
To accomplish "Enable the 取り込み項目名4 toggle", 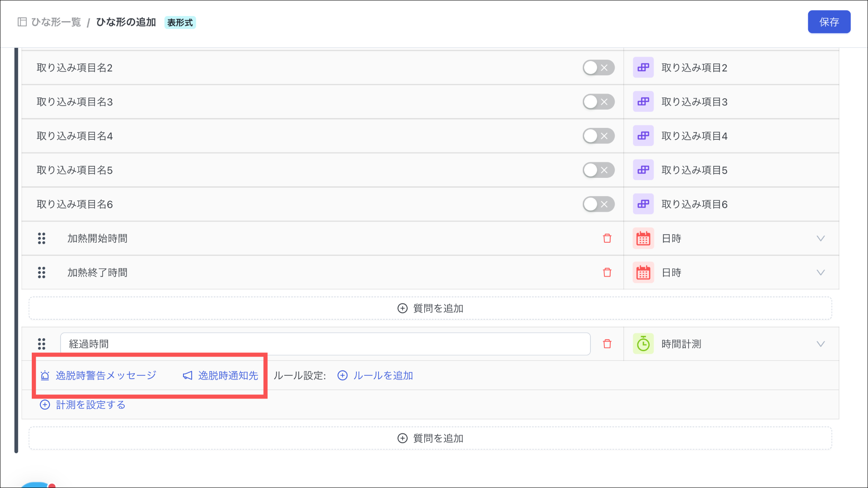I will click(598, 136).
